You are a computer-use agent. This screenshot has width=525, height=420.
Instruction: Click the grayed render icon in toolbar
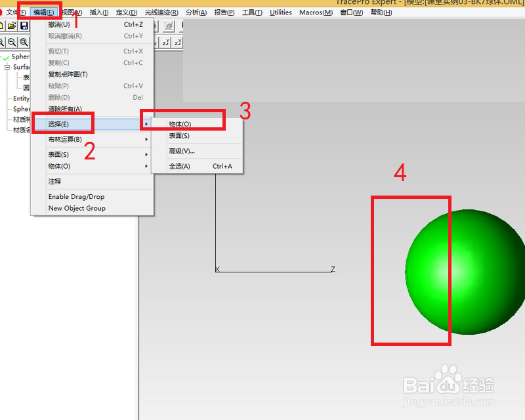(x=169, y=26)
